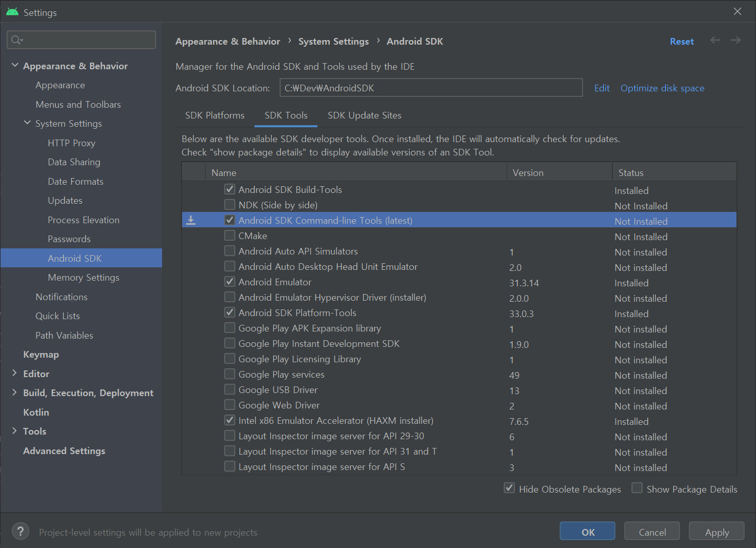Screen dimensions: 756x548
Task: Select Passwords settings
Action: point(69,239)
